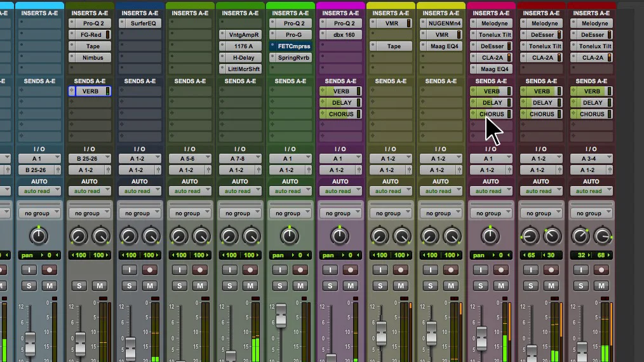The height and width of the screenshot is (362, 644).
Task: Open automation mode dropdown on the SurferEQ track
Action: pyautogui.click(x=140, y=191)
